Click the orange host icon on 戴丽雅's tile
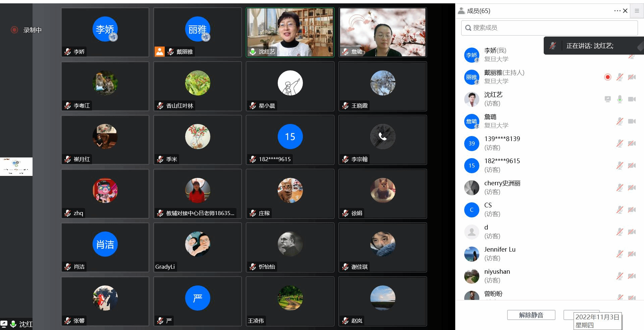The image size is (644, 330). coord(159,52)
